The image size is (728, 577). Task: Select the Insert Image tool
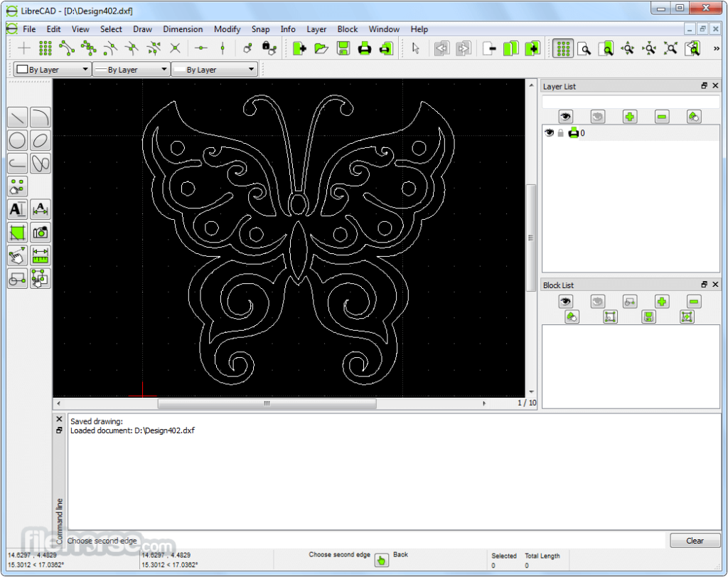[41, 232]
